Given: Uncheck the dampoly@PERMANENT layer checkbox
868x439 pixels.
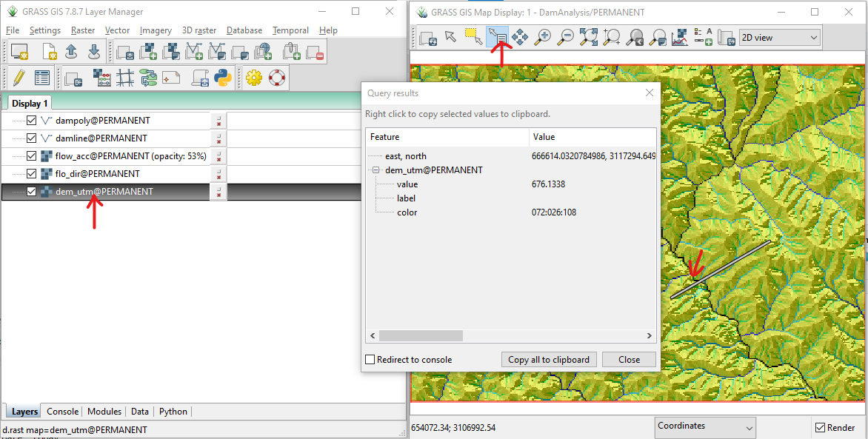Looking at the screenshot, I should pyautogui.click(x=31, y=121).
